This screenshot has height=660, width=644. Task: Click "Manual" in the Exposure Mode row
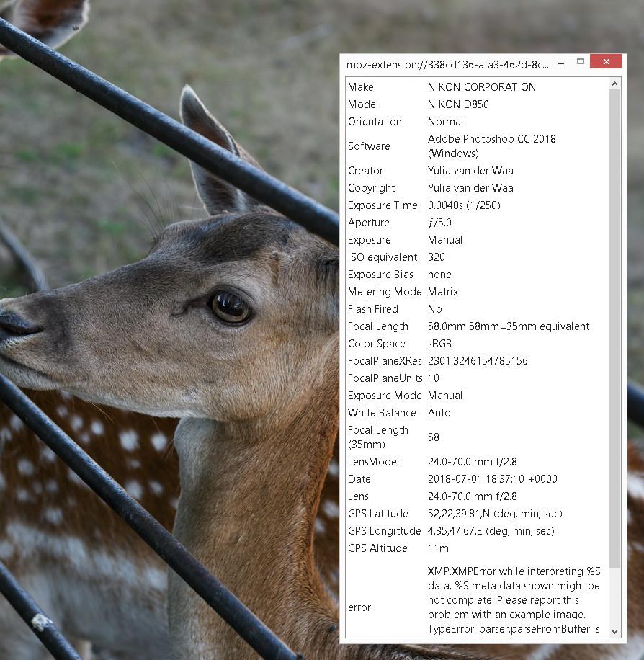click(x=445, y=396)
